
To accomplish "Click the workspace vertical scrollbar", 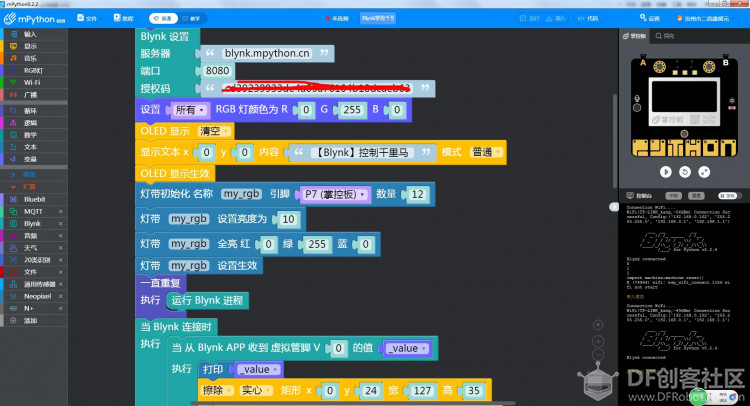I will [615, 141].
